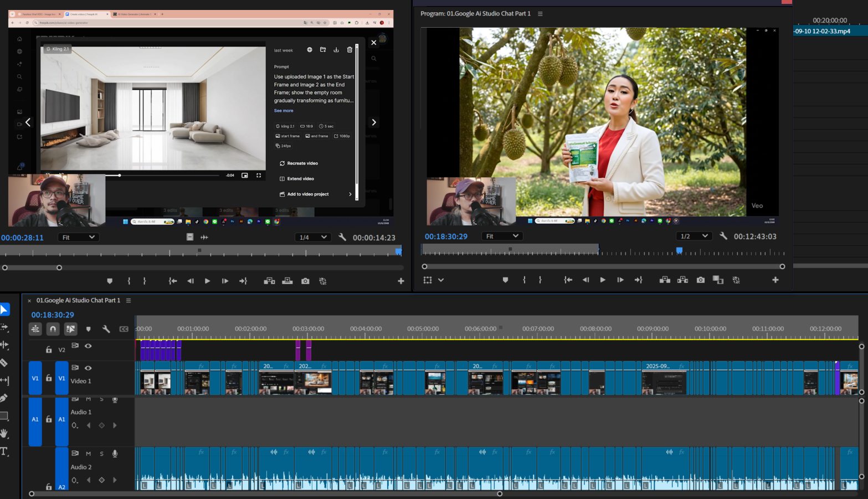This screenshot has height=499, width=868.
Task: Click Export Frame camera in Program monitor
Action: pyautogui.click(x=700, y=280)
